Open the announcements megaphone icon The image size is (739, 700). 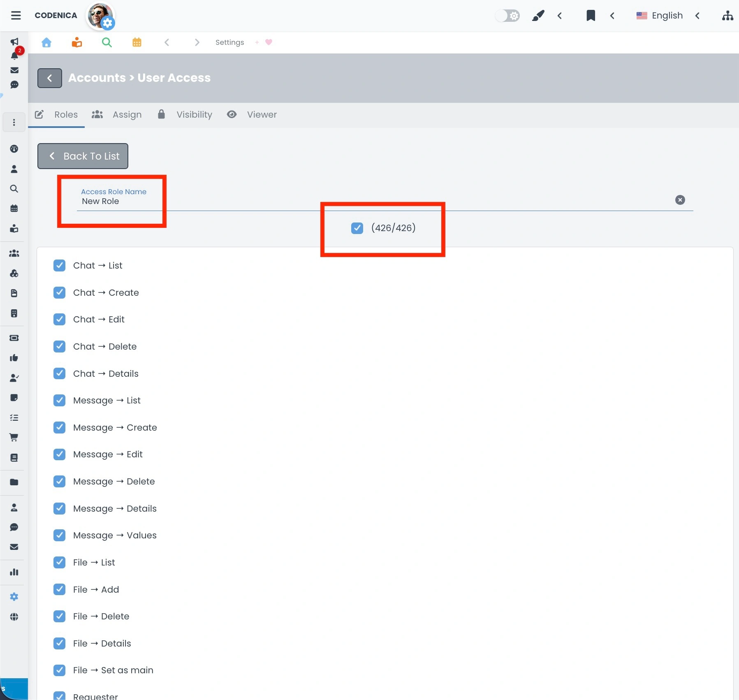pyautogui.click(x=14, y=42)
